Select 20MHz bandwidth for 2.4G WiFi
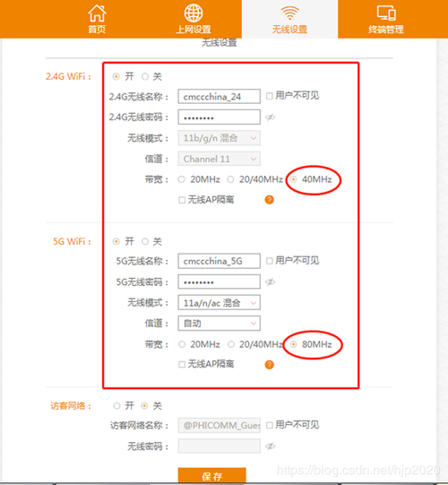The height and width of the screenshot is (485, 448). pos(182,179)
